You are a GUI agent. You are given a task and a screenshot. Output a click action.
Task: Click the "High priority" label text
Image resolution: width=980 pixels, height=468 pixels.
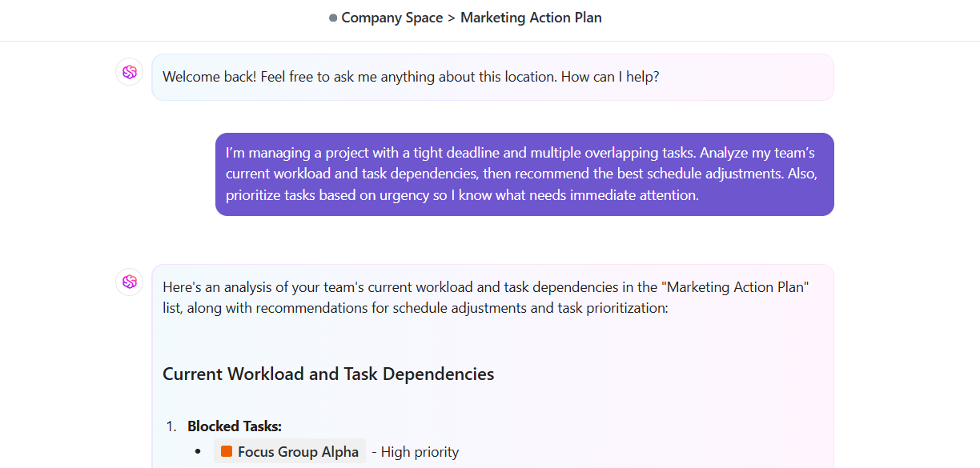(x=420, y=452)
